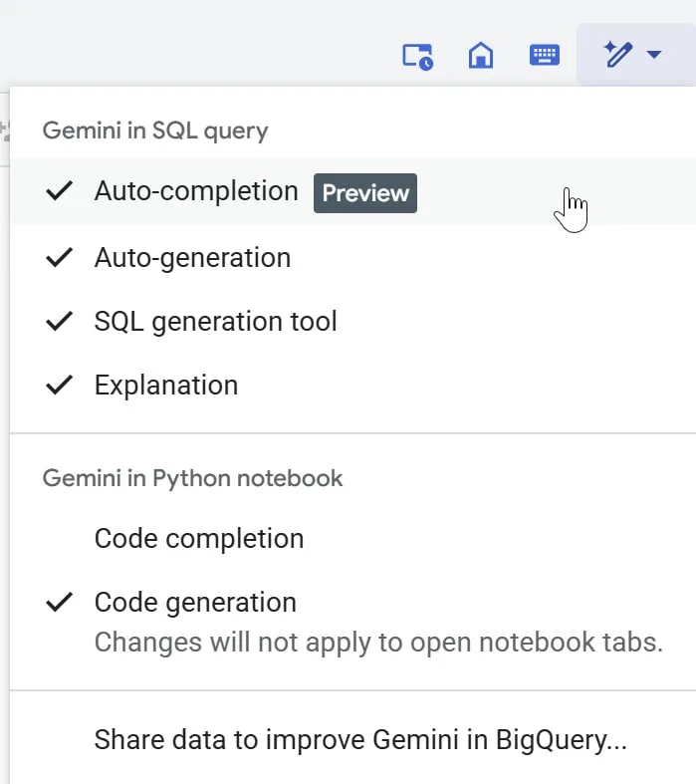Viewport: 696px width, 784px height.
Task: Enable Code completion for Python notebook
Action: (199, 538)
